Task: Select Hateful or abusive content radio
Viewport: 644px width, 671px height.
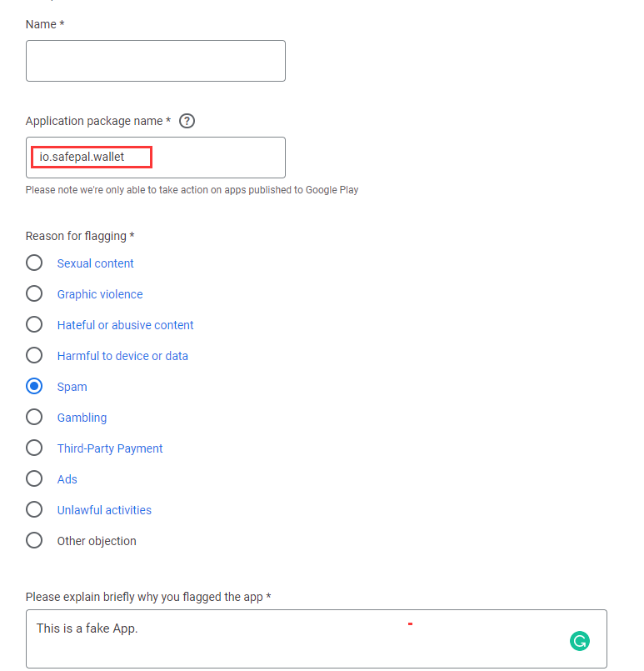Action: tap(34, 325)
